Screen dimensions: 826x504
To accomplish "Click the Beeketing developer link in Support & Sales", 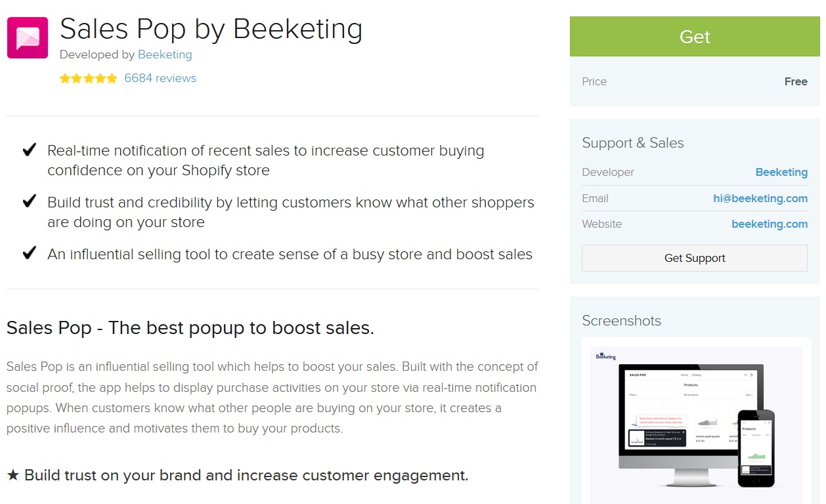I will pyautogui.click(x=781, y=172).
